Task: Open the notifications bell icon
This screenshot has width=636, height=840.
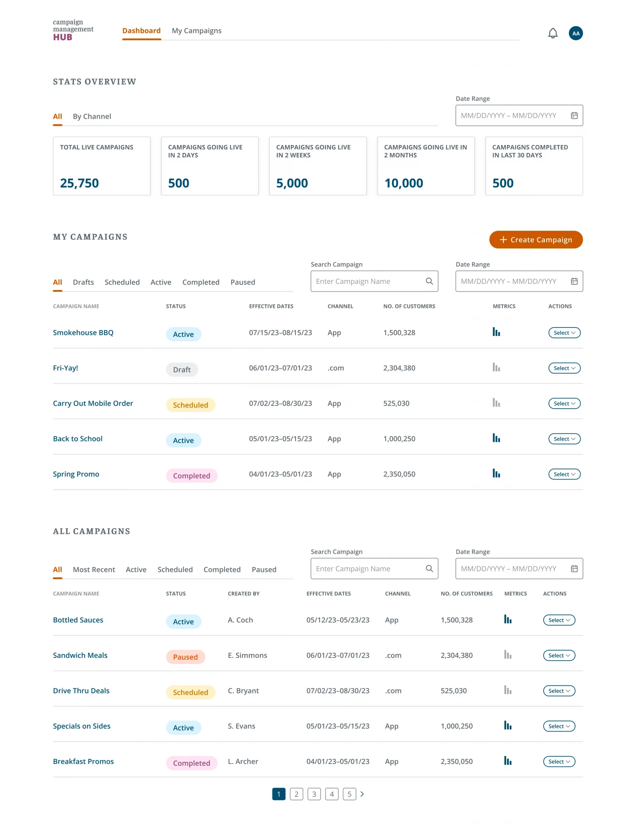Action: (x=552, y=33)
